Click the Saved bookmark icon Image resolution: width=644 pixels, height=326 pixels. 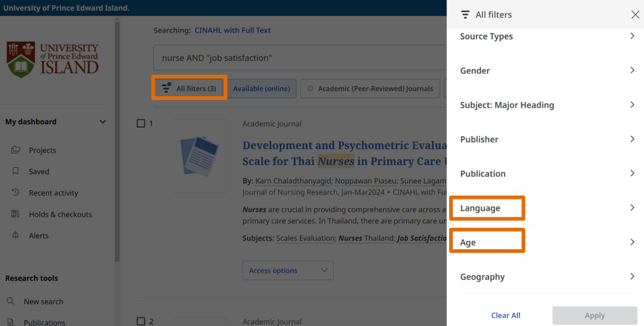[16, 171]
